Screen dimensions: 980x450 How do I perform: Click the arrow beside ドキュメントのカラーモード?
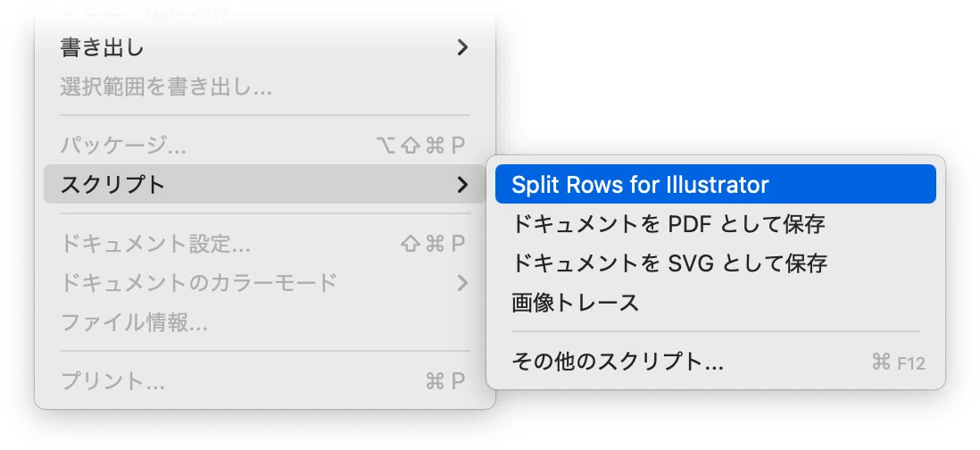pyautogui.click(x=461, y=283)
